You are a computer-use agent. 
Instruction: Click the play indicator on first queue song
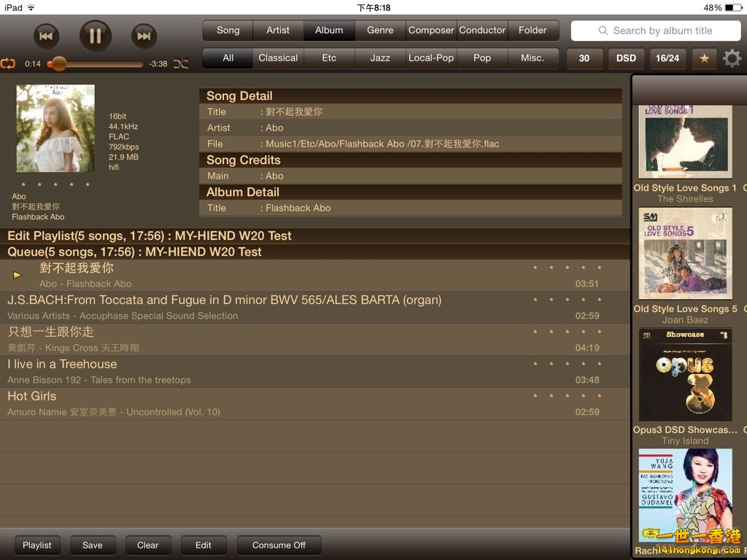coord(18,275)
